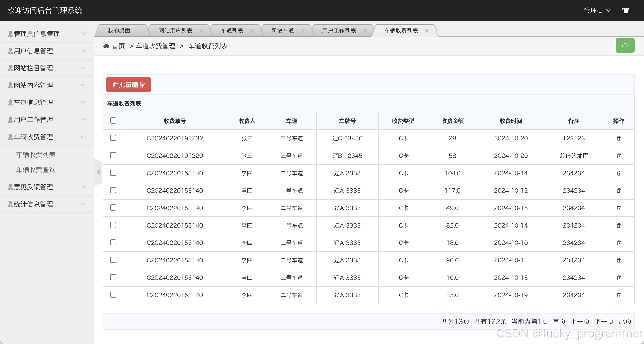Click the home icon in breadcrumb
Image resolution: width=644 pixels, height=344 pixels.
click(x=106, y=46)
